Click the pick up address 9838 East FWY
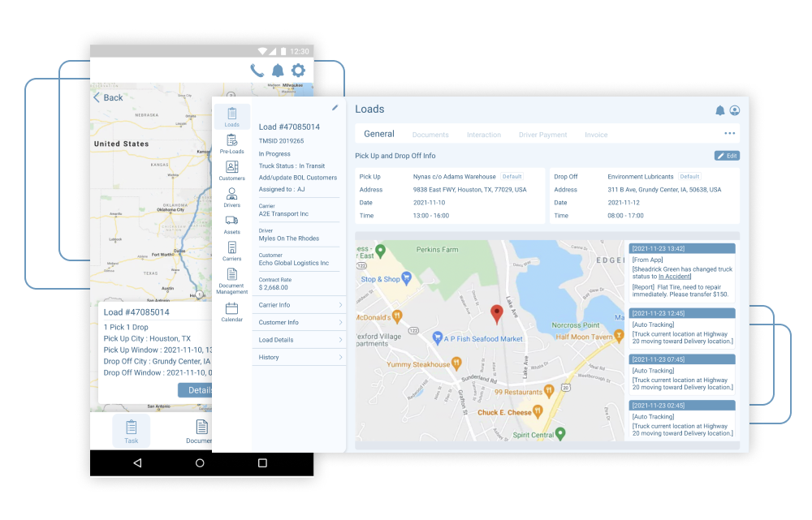 (469, 190)
